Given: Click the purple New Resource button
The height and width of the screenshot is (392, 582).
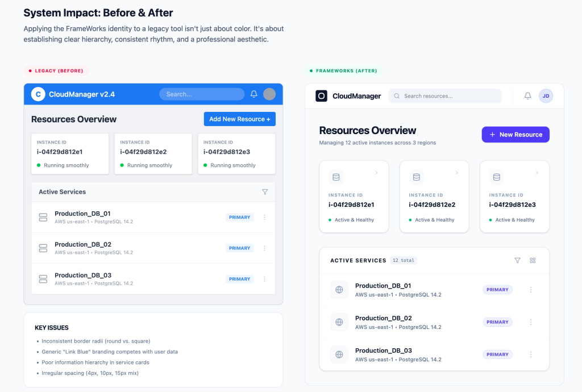Looking at the screenshot, I should tap(516, 135).
